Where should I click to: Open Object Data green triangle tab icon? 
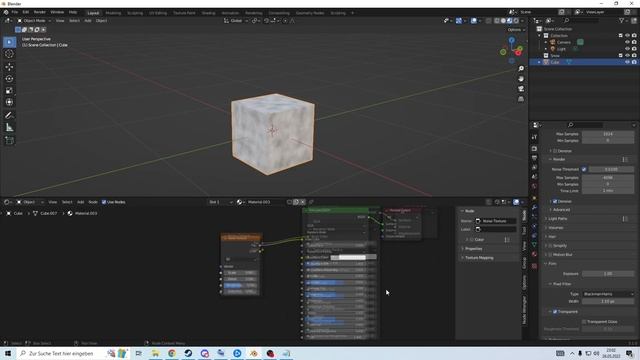(x=534, y=244)
